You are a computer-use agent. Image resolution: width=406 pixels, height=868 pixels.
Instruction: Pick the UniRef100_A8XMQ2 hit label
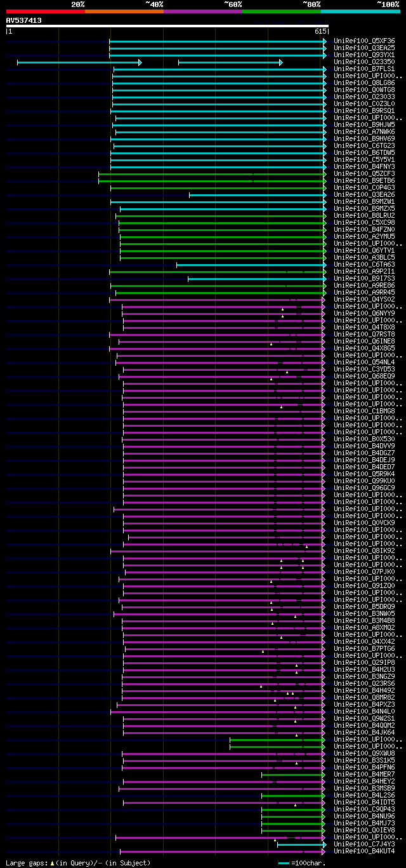364,627
